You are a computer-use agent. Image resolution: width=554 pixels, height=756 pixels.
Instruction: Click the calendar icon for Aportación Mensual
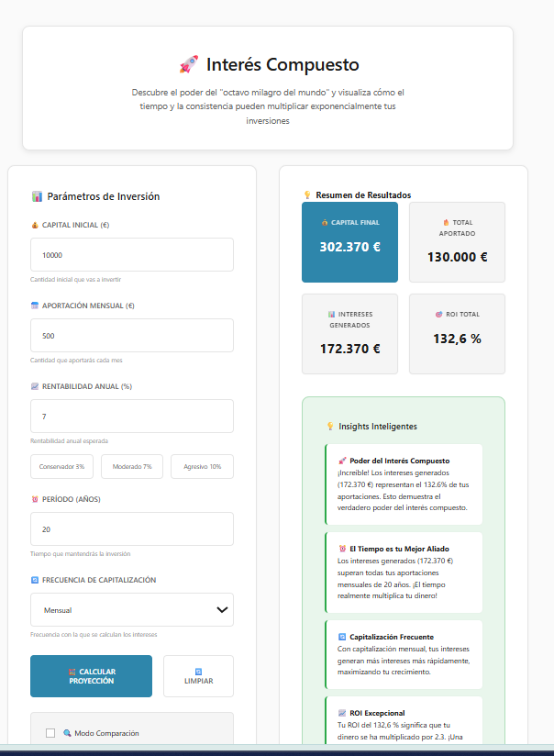(x=35, y=306)
